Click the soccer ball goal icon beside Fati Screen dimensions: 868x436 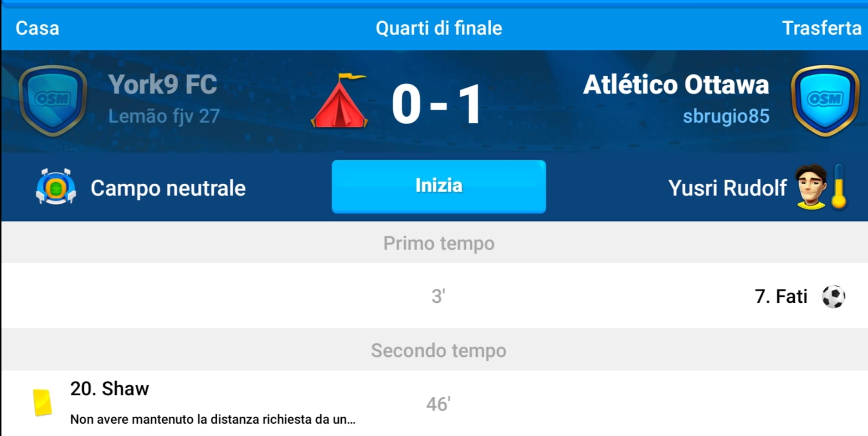[x=833, y=296]
